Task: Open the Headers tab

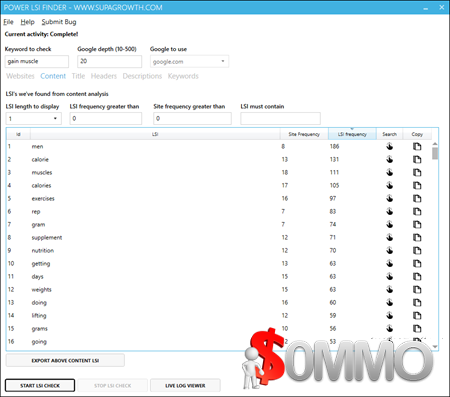Action: click(104, 76)
